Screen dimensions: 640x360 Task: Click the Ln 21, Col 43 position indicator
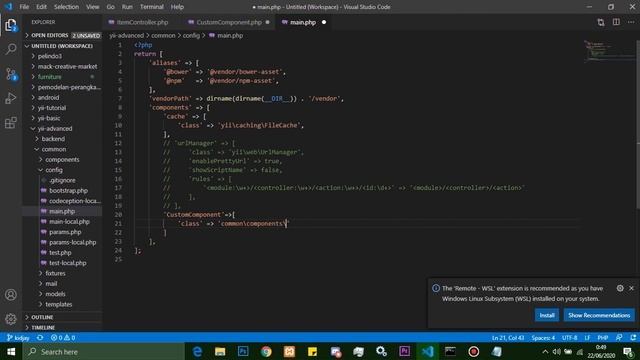click(508, 338)
